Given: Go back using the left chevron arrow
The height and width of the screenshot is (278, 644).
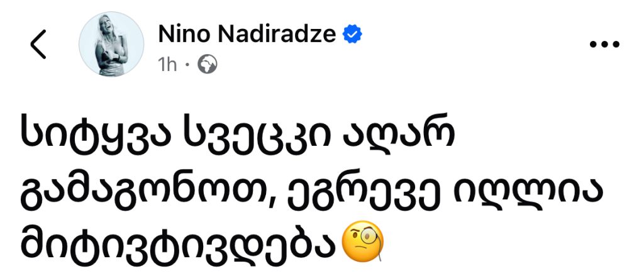Looking at the screenshot, I should click(38, 46).
